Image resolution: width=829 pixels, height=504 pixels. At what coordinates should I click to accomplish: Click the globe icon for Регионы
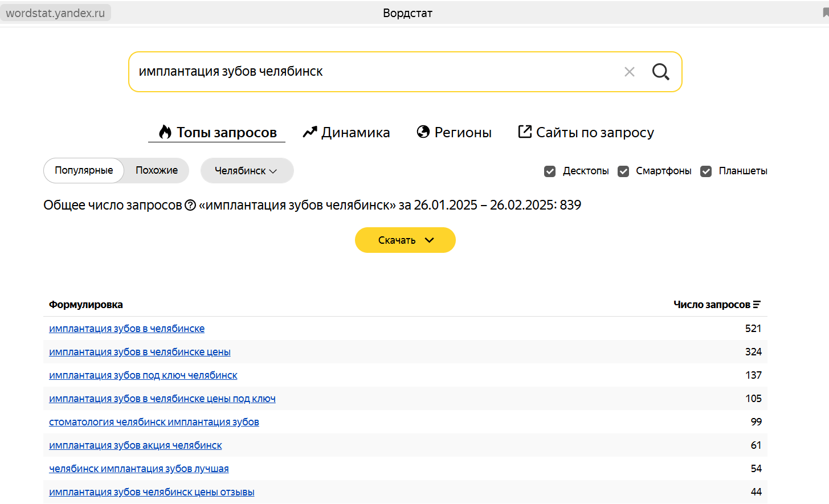click(x=423, y=132)
